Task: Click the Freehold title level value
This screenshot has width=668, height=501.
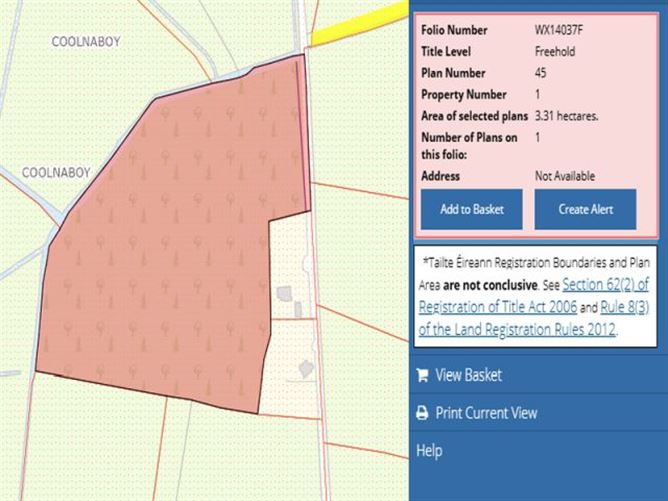Action: [x=555, y=52]
